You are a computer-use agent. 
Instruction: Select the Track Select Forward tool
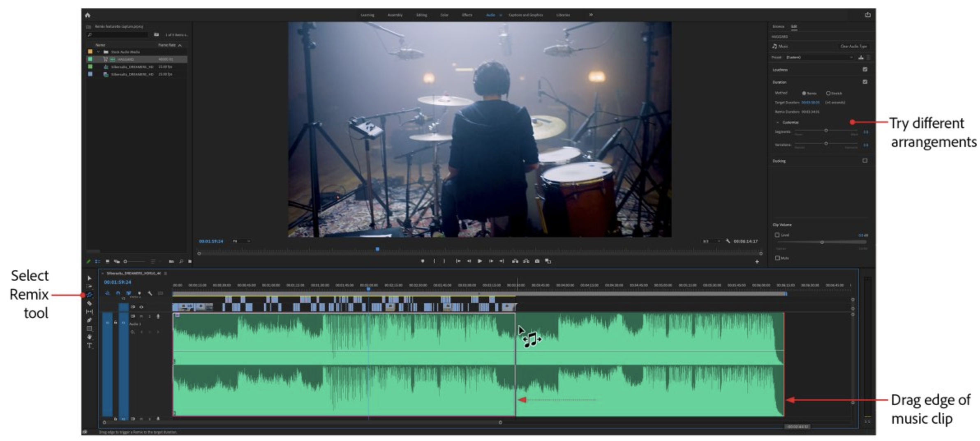tap(89, 286)
